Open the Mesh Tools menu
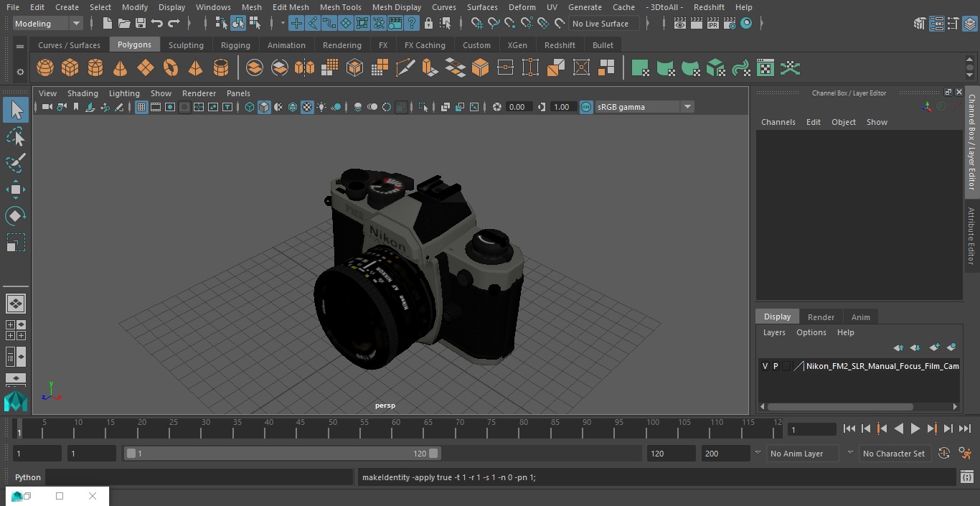Image resolution: width=980 pixels, height=506 pixels. click(x=340, y=7)
